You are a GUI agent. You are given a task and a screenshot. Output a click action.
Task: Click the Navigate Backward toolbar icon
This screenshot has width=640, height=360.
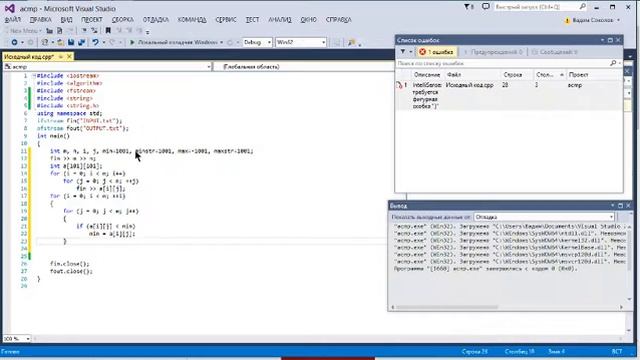[x=14, y=42]
